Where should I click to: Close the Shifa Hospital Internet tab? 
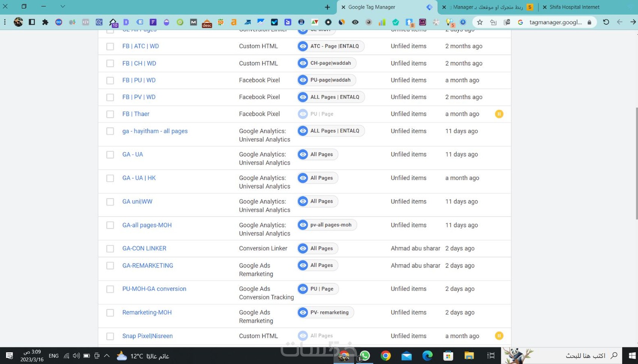[545, 7]
